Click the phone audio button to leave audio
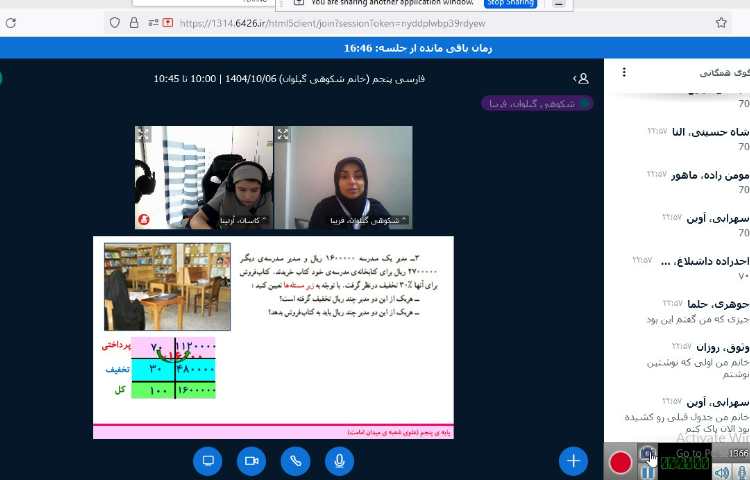The image size is (750, 480). coord(296,461)
